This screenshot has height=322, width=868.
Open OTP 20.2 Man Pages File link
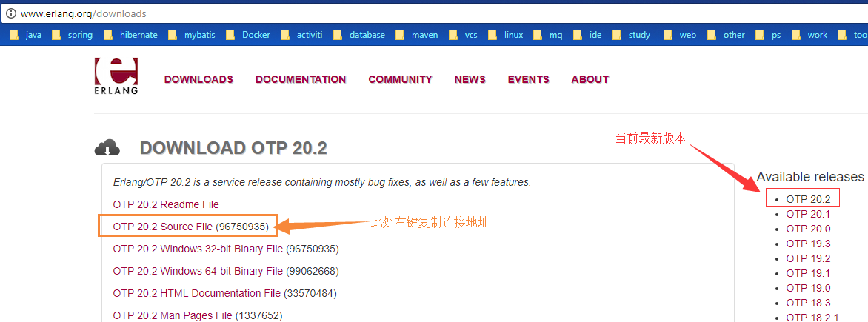click(x=172, y=315)
